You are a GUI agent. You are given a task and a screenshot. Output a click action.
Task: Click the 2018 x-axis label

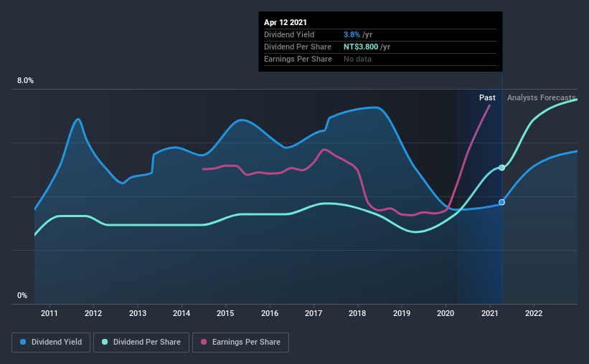pyautogui.click(x=357, y=313)
